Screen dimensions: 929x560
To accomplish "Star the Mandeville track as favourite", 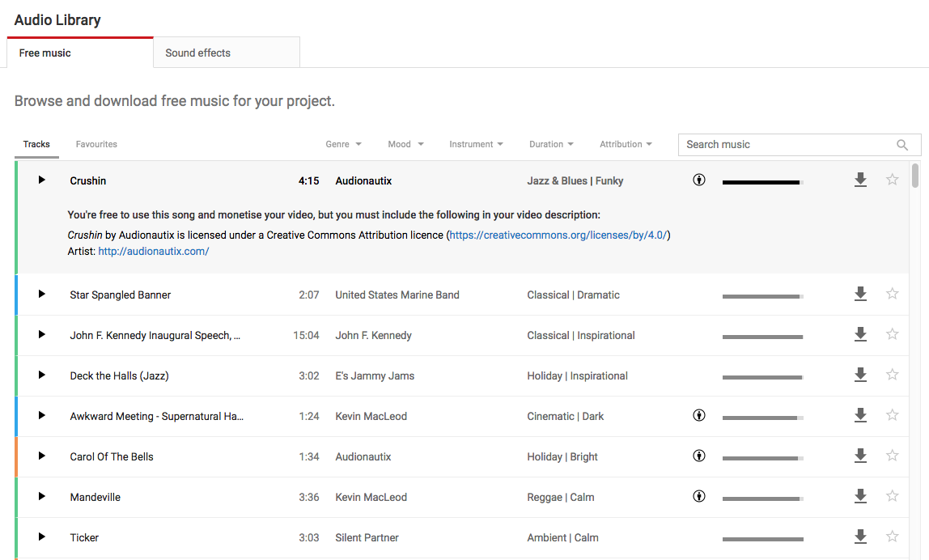I will coord(892,496).
